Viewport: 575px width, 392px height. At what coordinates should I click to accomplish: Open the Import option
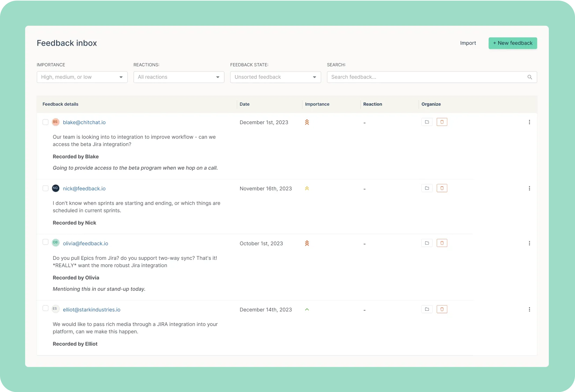(x=468, y=43)
